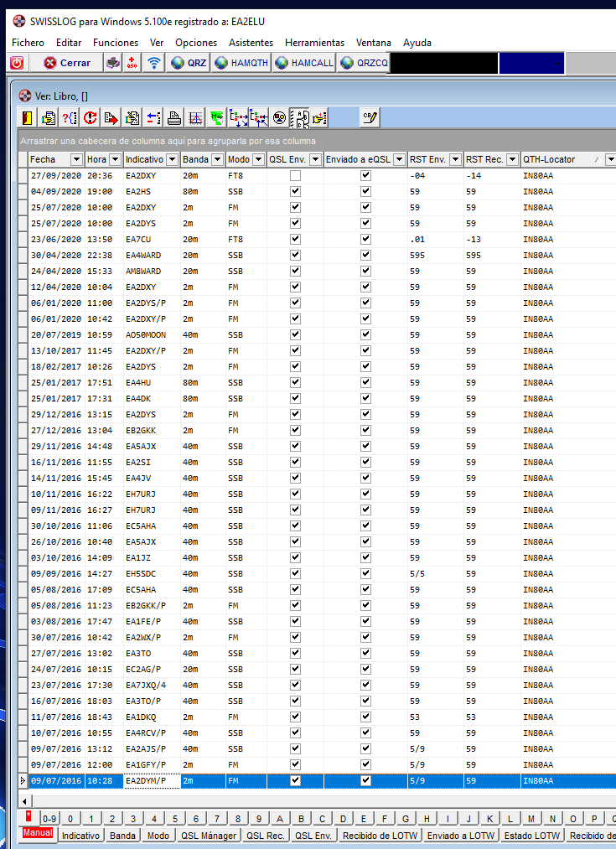Toggle QSL Env. checkbox for EA7CU row
616x849 pixels.
click(x=295, y=240)
